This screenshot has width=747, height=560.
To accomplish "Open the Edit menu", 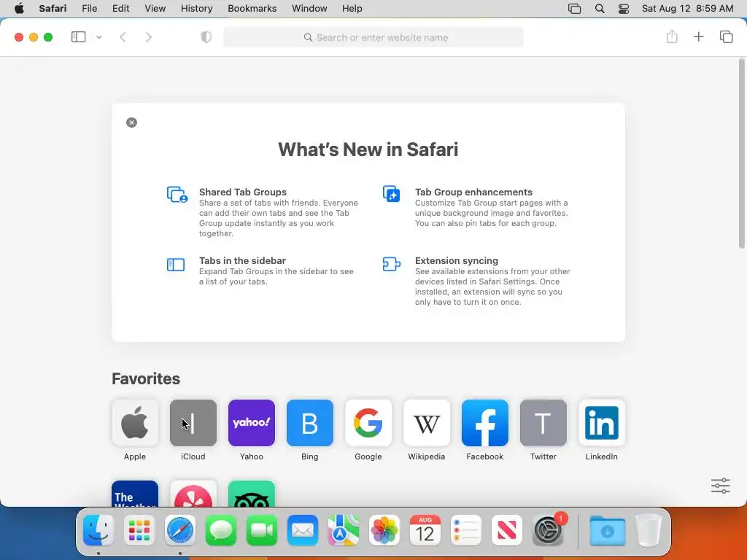I will pos(120,9).
